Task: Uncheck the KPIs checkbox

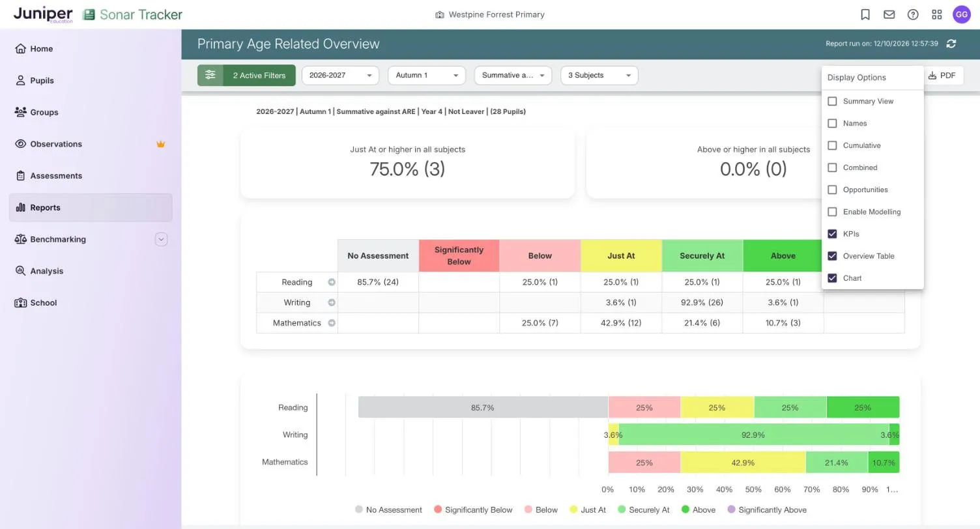Action: tap(832, 234)
